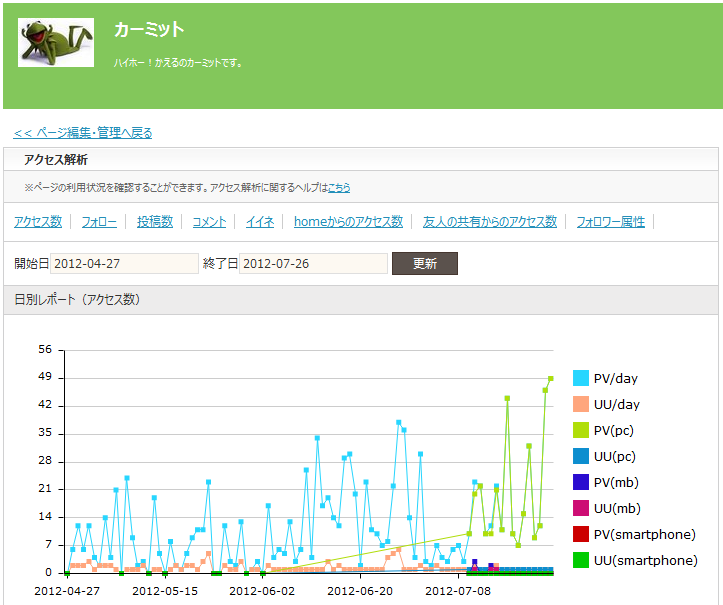Show 友人の共有からのアクセス数 report
This screenshot has width=723, height=605.
(x=489, y=222)
